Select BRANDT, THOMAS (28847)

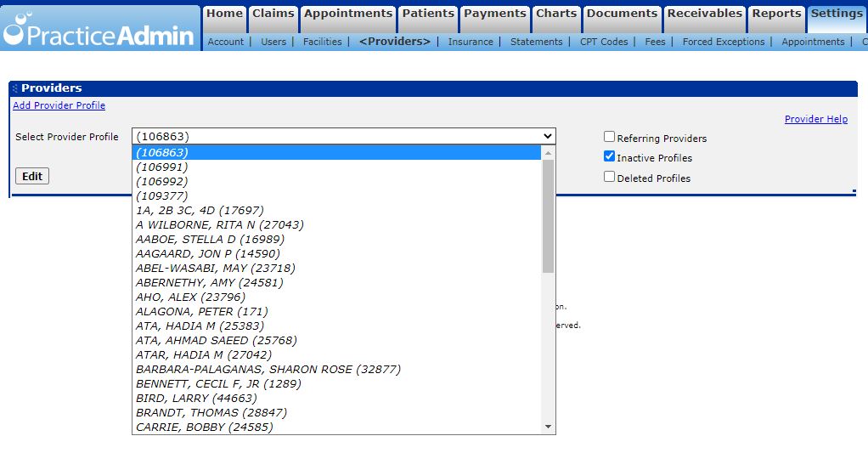[336, 412]
